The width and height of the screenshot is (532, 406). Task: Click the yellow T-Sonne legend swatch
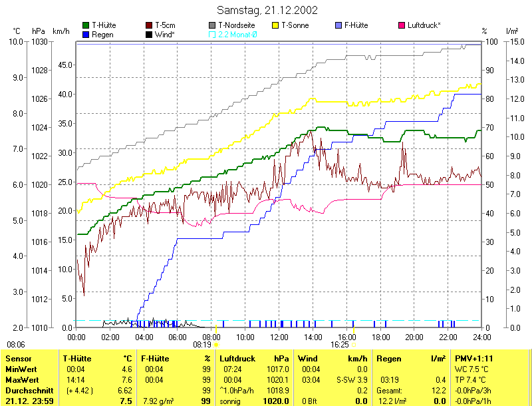pyautogui.click(x=276, y=25)
